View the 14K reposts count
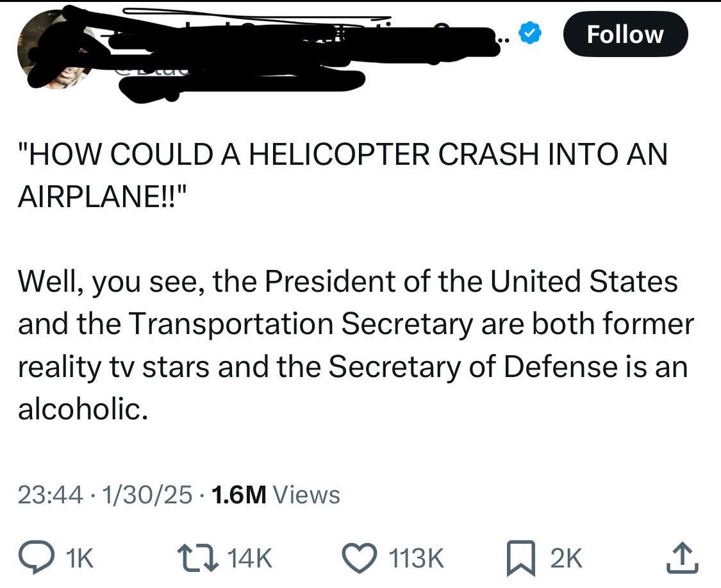 pyautogui.click(x=250, y=559)
